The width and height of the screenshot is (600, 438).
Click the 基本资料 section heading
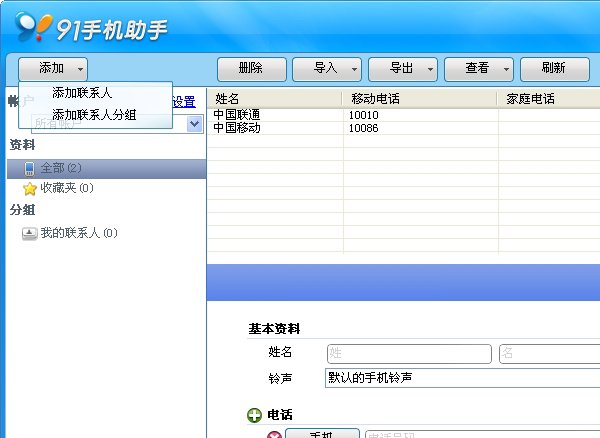(x=274, y=328)
